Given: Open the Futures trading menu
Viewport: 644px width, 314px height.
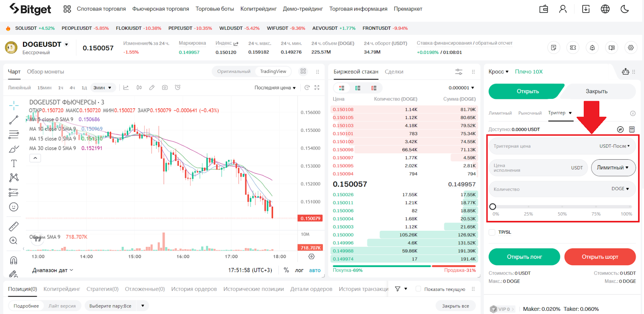Looking at the screenshot, I should coord(161,9).
